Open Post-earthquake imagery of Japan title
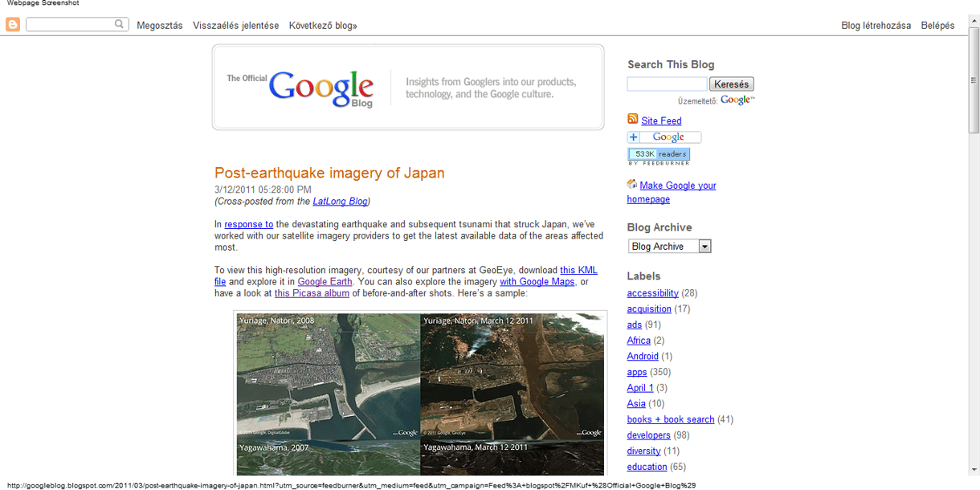Viewport: 980px width, 490px height. 329,173
